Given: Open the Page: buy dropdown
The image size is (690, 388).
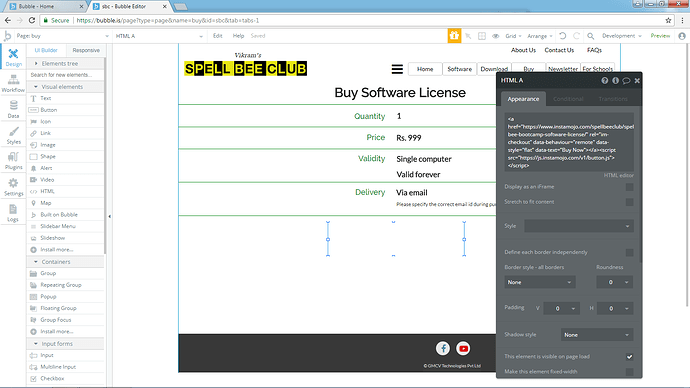Looking at the screenshot, I should point(62,36).
